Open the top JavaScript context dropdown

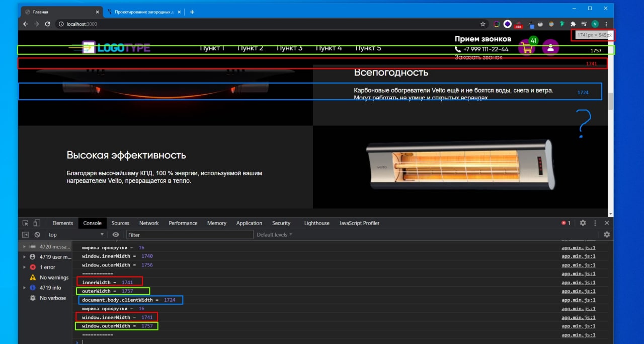click(x=75, y=235)
